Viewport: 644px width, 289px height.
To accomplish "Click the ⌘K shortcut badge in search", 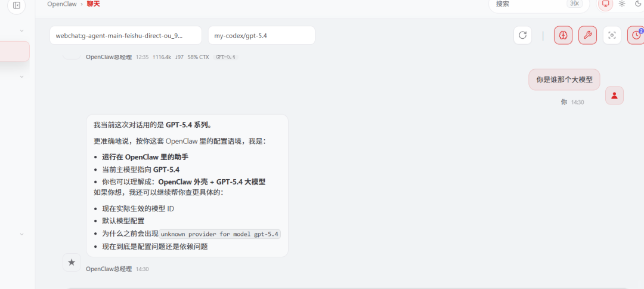I will click(574, 4).
